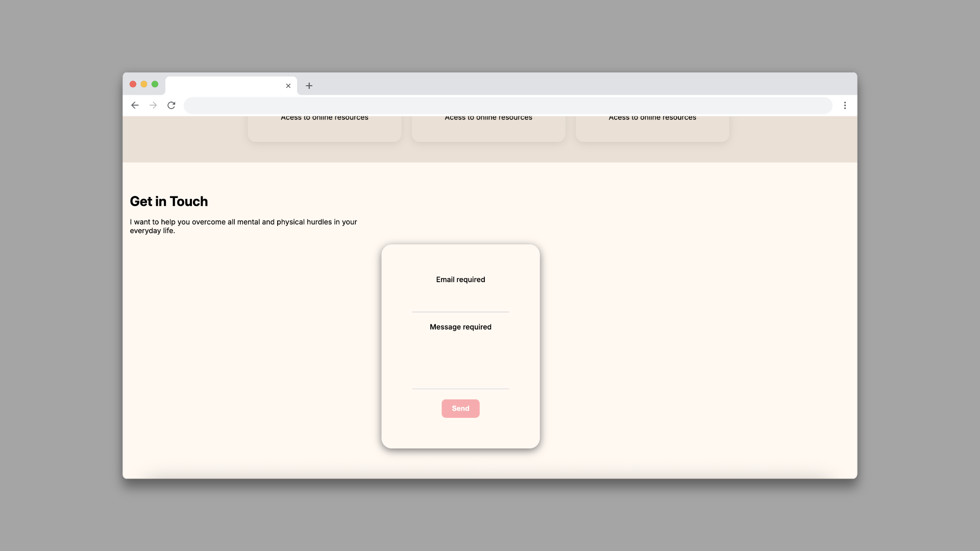980x551 pixels.
Task: Click the 'Message required' label
Action: 460,327
